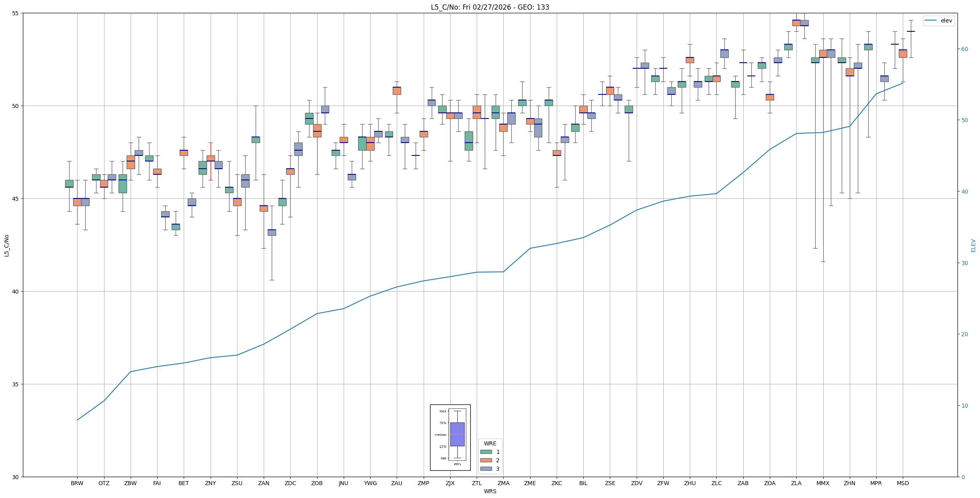Click the chart title L5_C/No GEO 133
Image resolution: width=980 pixels, height=498 pixels.
490,7
